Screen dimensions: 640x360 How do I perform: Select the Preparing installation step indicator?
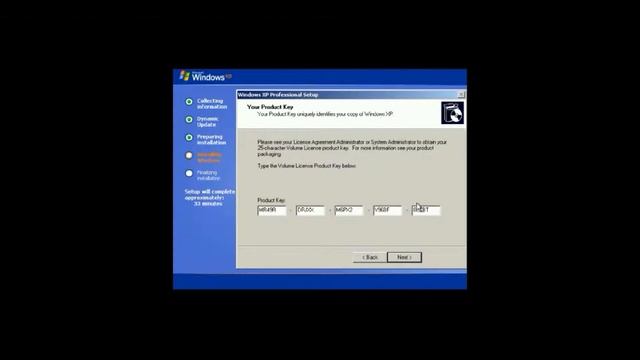pos(189,138)
